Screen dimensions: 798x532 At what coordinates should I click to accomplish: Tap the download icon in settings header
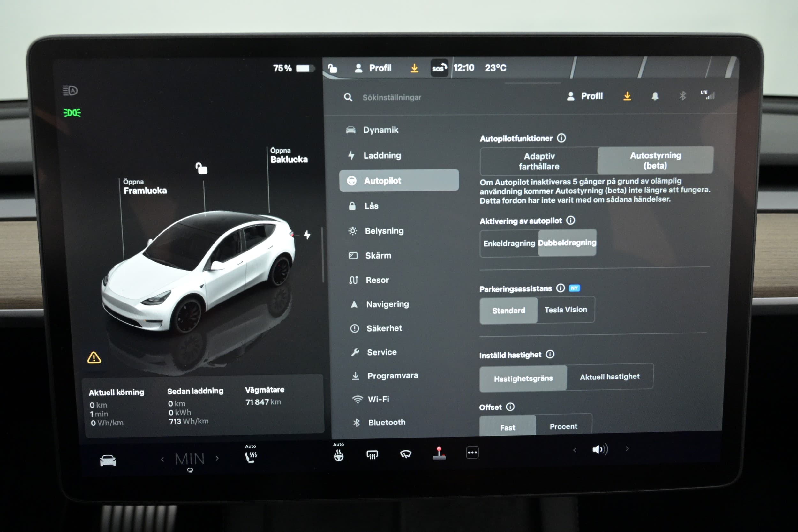tap(627, 96)
